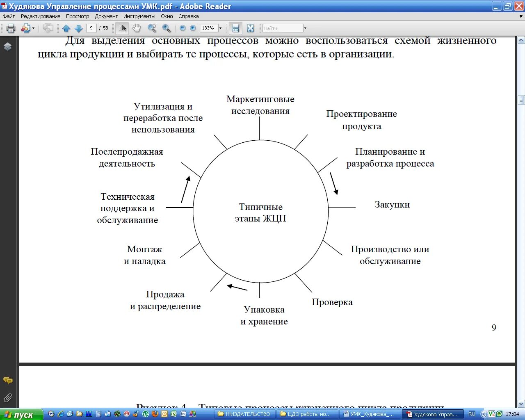Open the Файл menu
525x420 pixels.
(9, 16)
